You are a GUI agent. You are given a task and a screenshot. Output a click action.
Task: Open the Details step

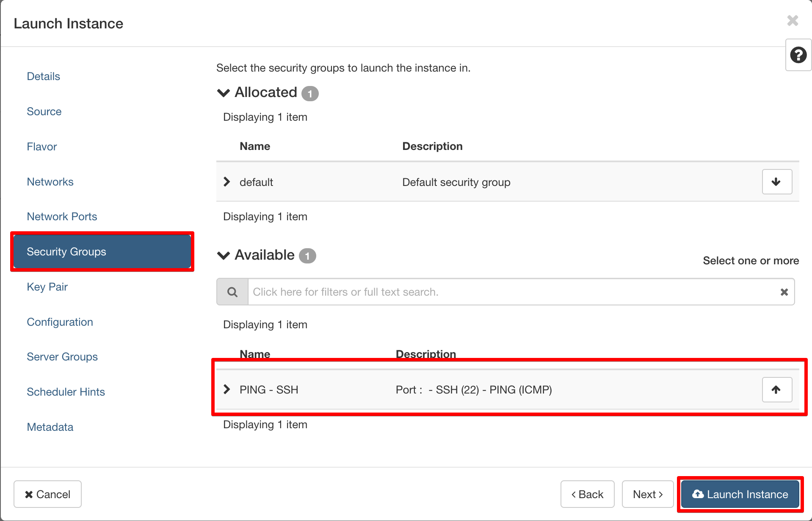[43, 76]
